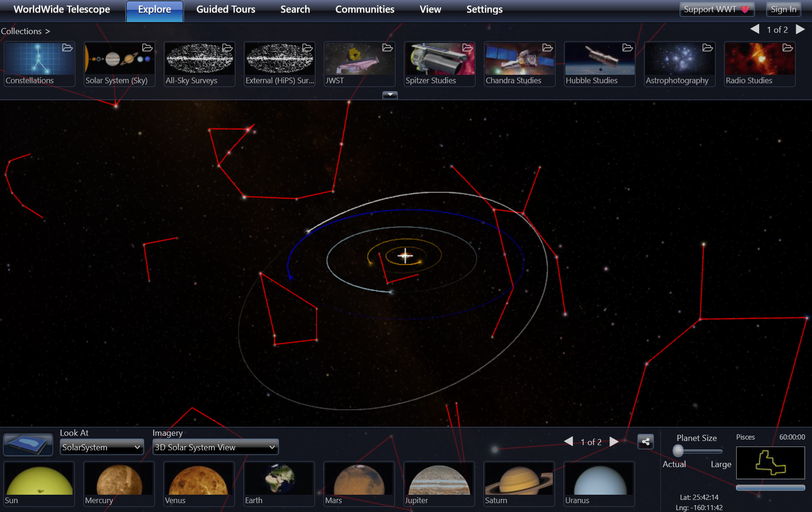Switch to the Communities tab

pos(365,10)
